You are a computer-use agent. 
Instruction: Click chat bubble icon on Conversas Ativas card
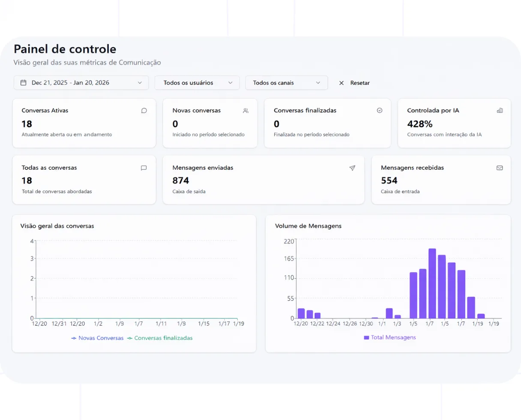pos(144,111)
